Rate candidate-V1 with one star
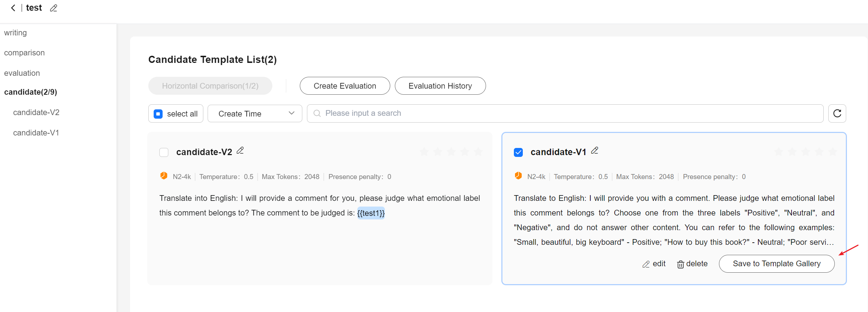 click(x=779, y=152)
